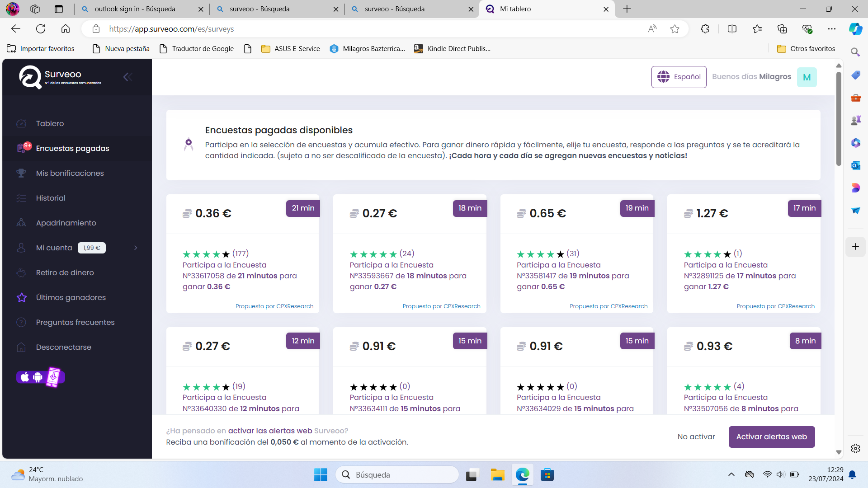The image size is (868, 488).
Task: Click the Surveoo logo icon
Action: tap(30, 77)
